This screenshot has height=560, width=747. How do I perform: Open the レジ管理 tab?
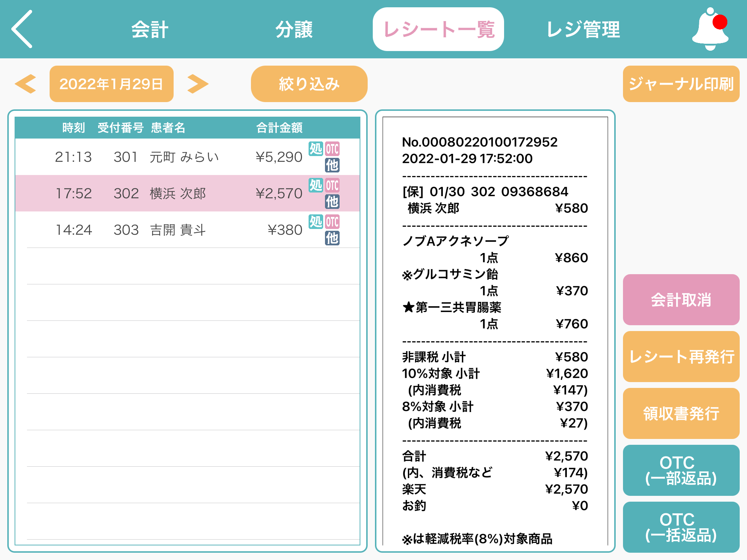583,29
